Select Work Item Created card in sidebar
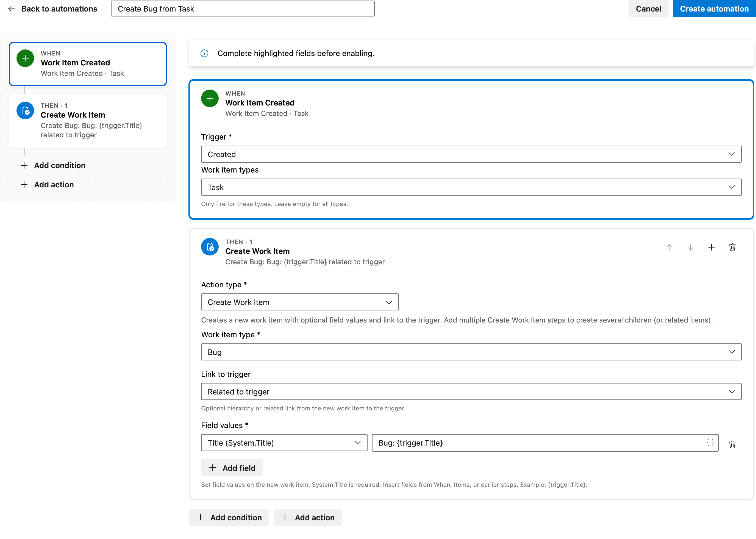This screenshot has width=756, height=539. coord(88,64)
